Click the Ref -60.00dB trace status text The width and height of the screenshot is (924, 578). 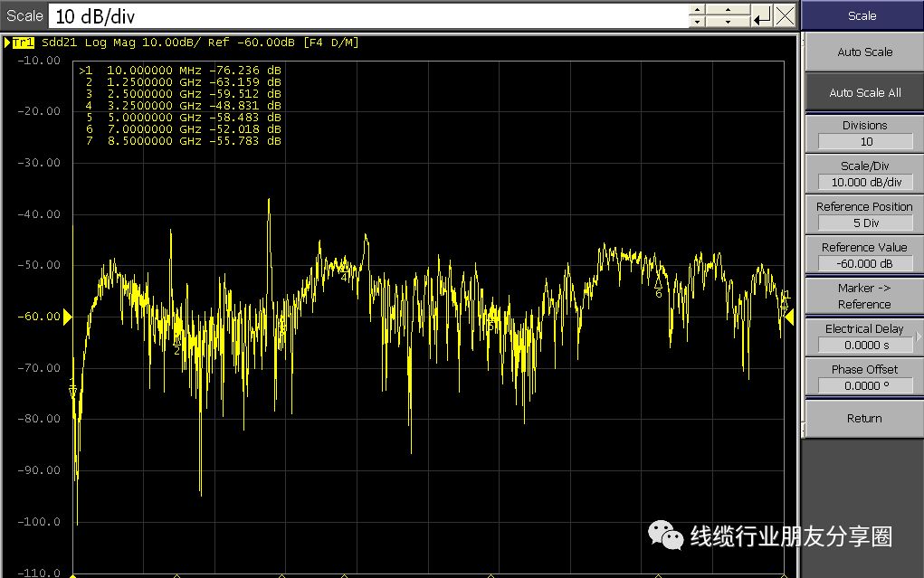coord(251,43)
